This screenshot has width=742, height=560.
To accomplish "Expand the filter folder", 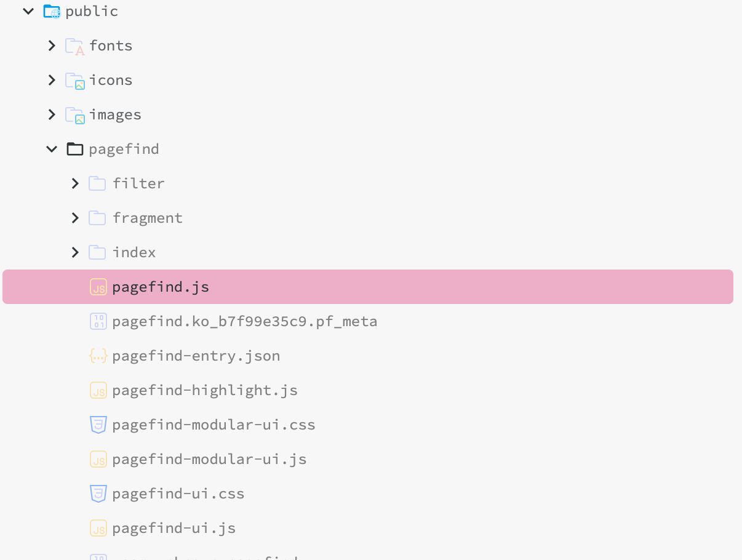I will click(x=75, y=183).
